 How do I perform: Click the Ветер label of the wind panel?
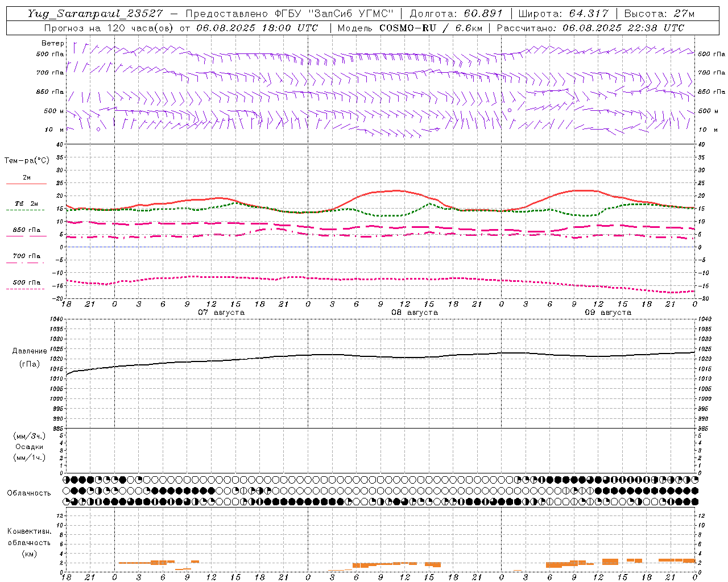53,43
